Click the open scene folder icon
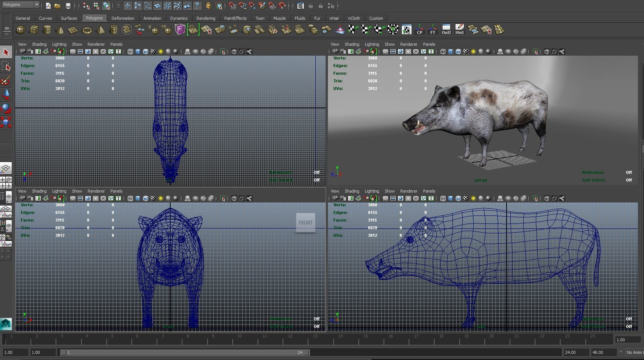The height and width of the screenshot is (360, 644). tap(58, 6)
